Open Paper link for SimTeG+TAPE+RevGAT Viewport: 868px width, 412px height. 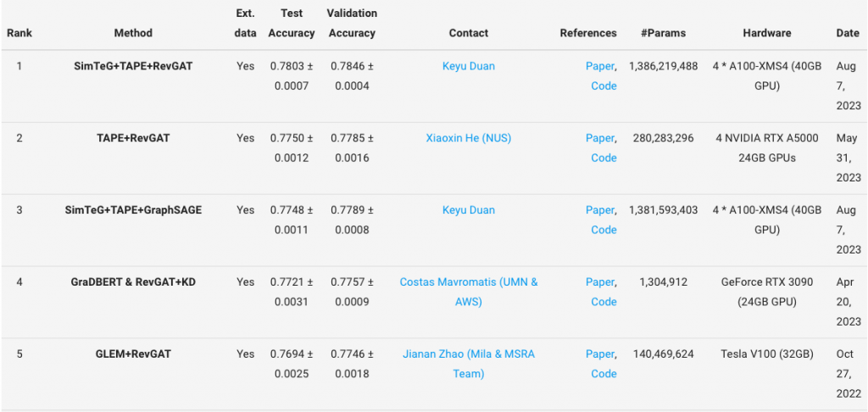599,66
